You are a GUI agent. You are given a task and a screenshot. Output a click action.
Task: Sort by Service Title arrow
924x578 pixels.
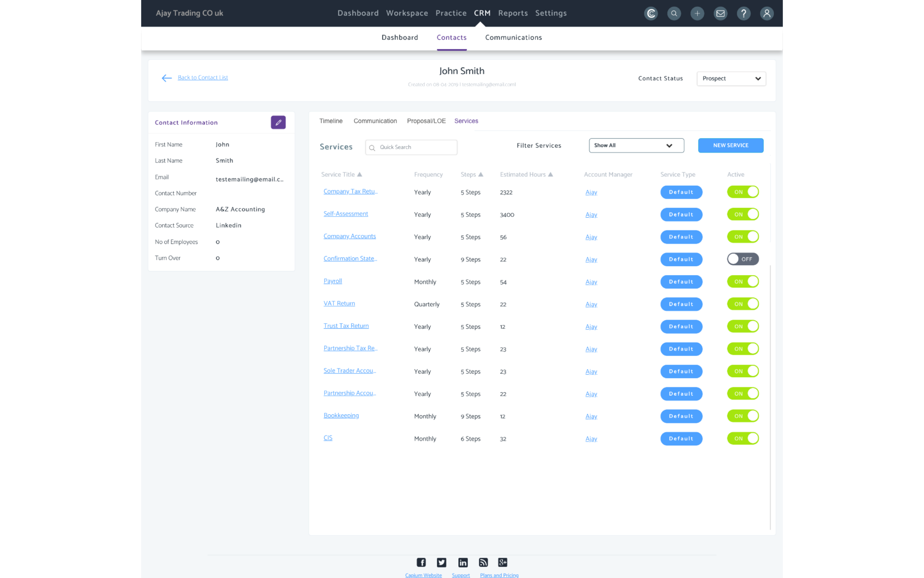[360, 174]
